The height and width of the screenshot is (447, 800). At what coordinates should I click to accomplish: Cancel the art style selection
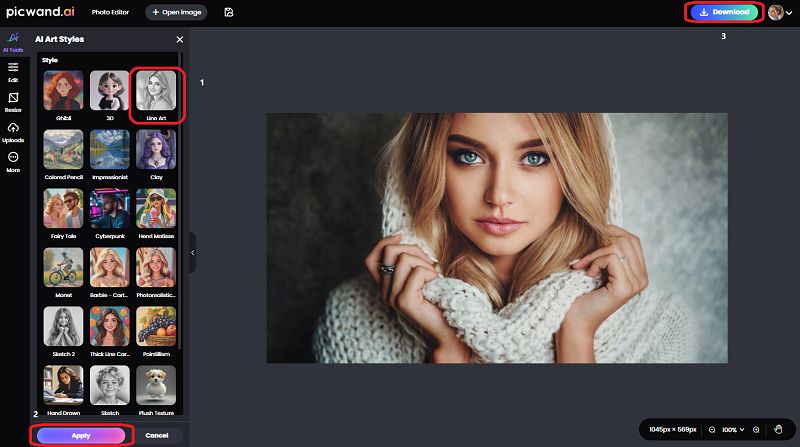157,435
